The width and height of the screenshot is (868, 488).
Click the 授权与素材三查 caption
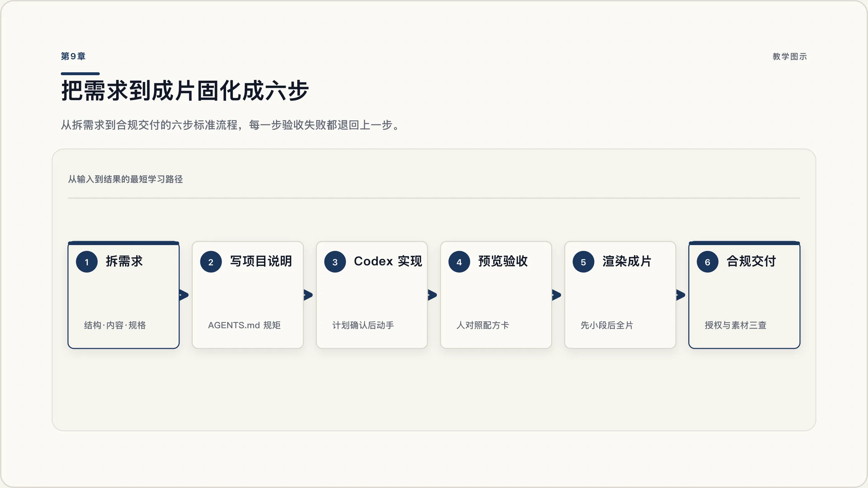point(736,325)
